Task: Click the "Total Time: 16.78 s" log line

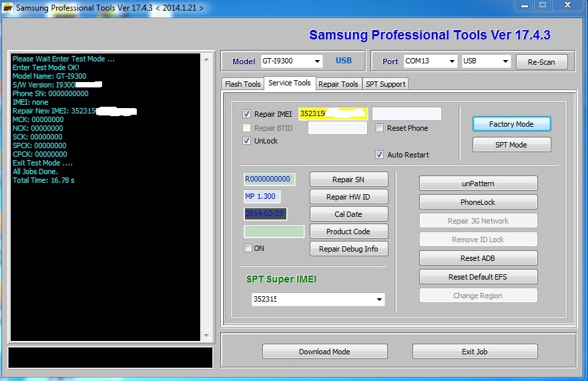Action: coord(43,180)
